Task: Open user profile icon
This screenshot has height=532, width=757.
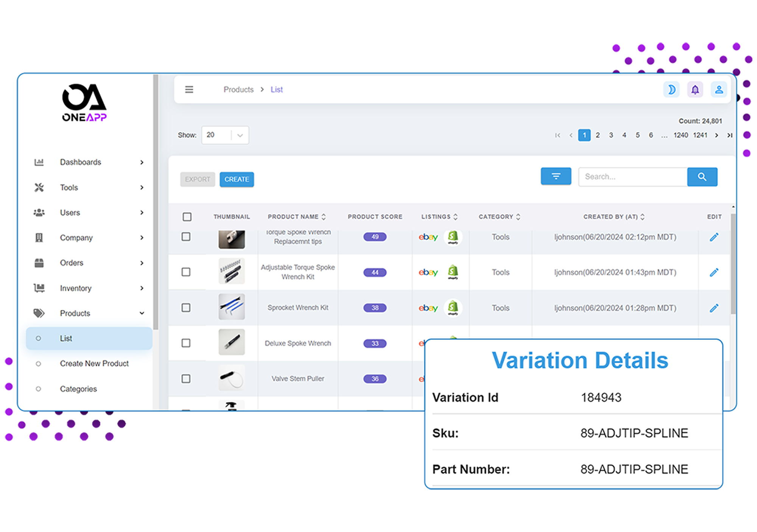Action: pyautogui.click(x=719, y=90)
